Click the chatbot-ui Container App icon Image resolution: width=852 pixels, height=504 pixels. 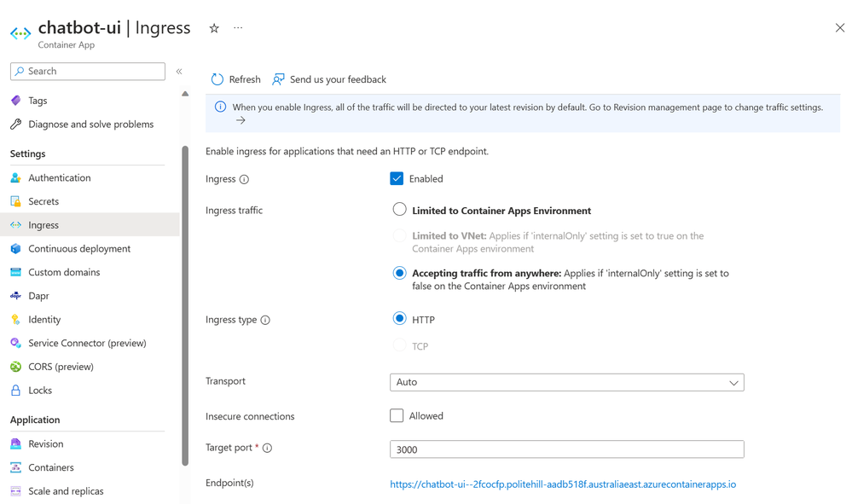[x=20, y=33]
